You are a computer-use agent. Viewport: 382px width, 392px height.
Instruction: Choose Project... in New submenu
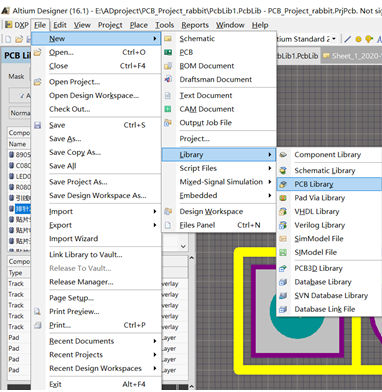[195, 139]
